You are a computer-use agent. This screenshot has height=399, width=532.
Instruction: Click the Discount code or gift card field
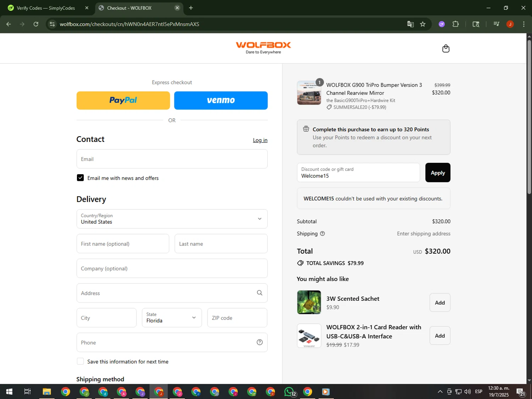tap(358, 173)
